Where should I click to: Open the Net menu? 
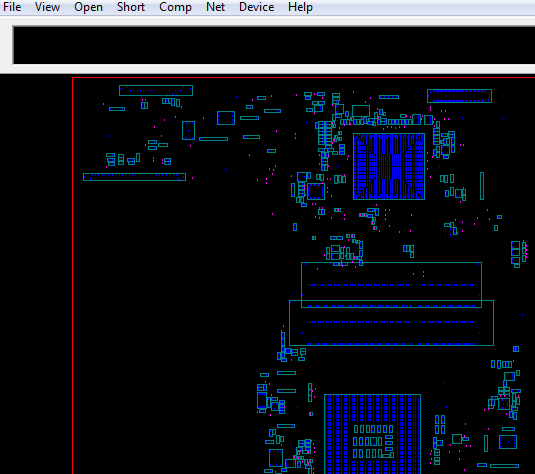(x=215, y=7)
